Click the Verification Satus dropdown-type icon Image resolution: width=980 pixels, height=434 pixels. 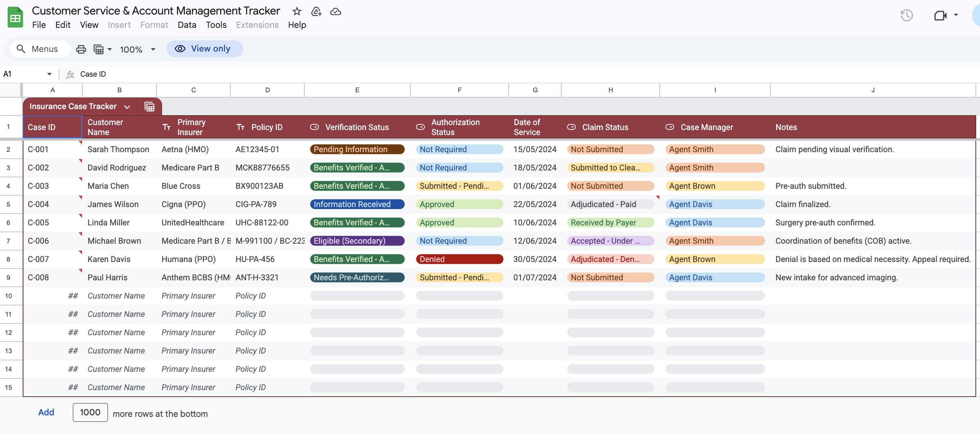pyautogui.click(x=315, y=127)
